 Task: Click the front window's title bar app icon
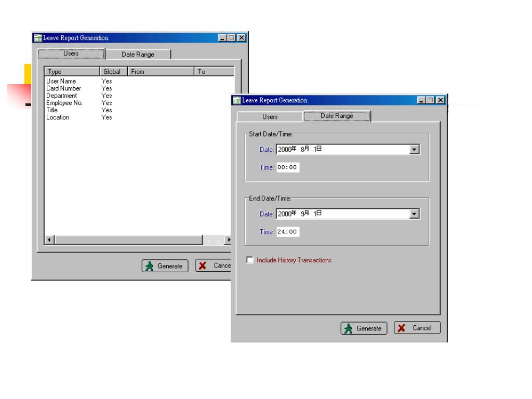click(237, 100)
